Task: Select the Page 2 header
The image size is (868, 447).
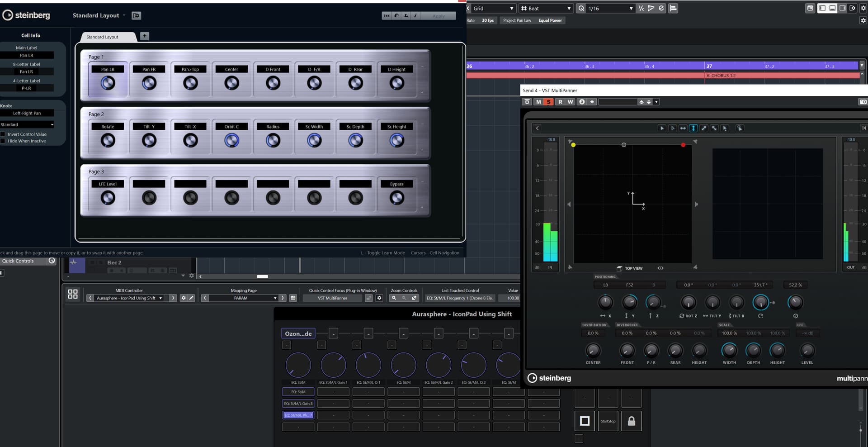Action: 96,114
